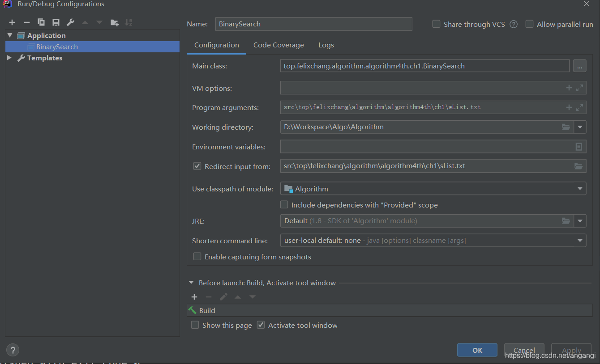Insert a macro in Program arguments
The height and width of the screenshot is (364, 600).
tap(569, 107)
